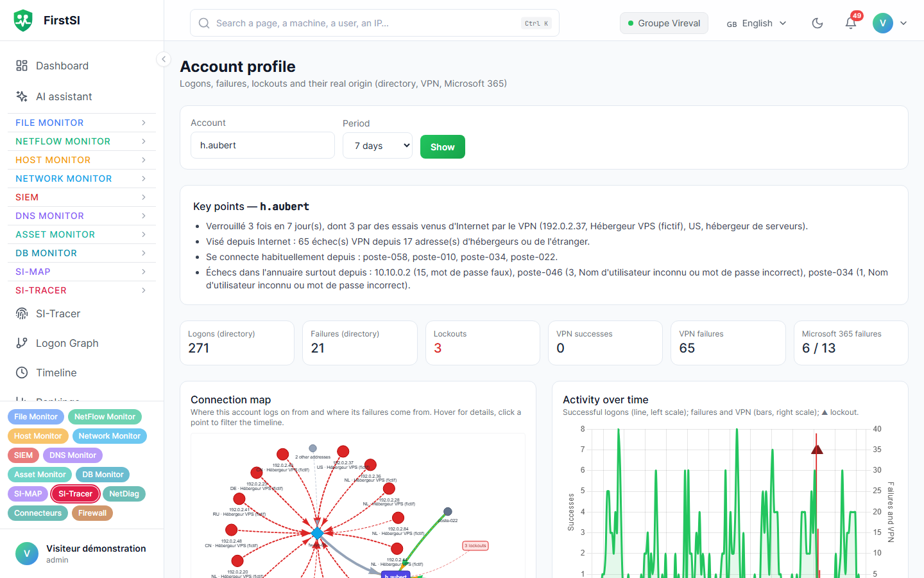Toggle dark mode with the moon icon
This screenshot has width=924, height=578.
pyautogui.click(x=817, y=23)
